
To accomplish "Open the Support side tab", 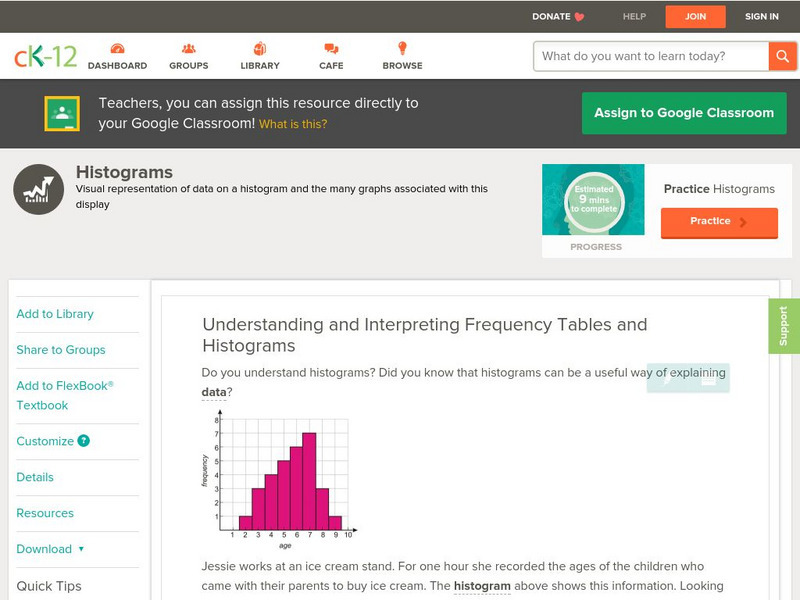I will point(783,326).
